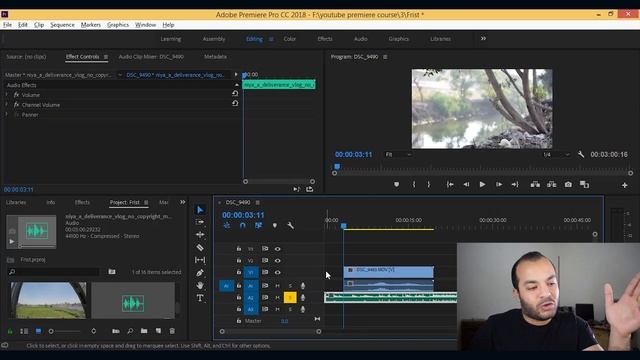Play the Program monitor
Image resolution: width=640 pixels, height=360 pixels.
click(482, 184)
